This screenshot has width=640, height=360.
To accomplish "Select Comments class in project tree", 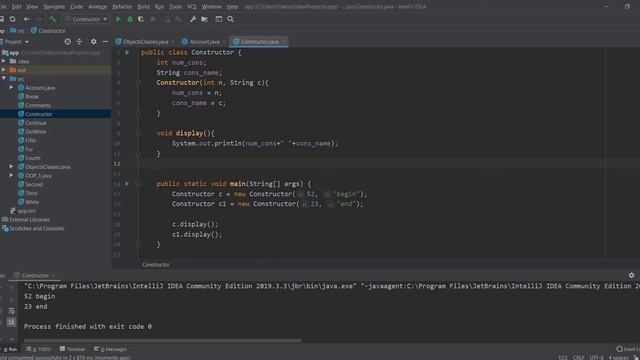I will click(x=38, y=105).
